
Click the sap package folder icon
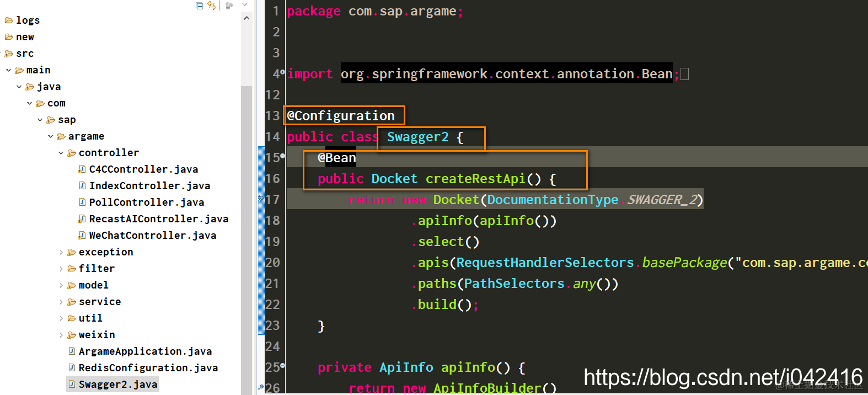click(51, 120)
